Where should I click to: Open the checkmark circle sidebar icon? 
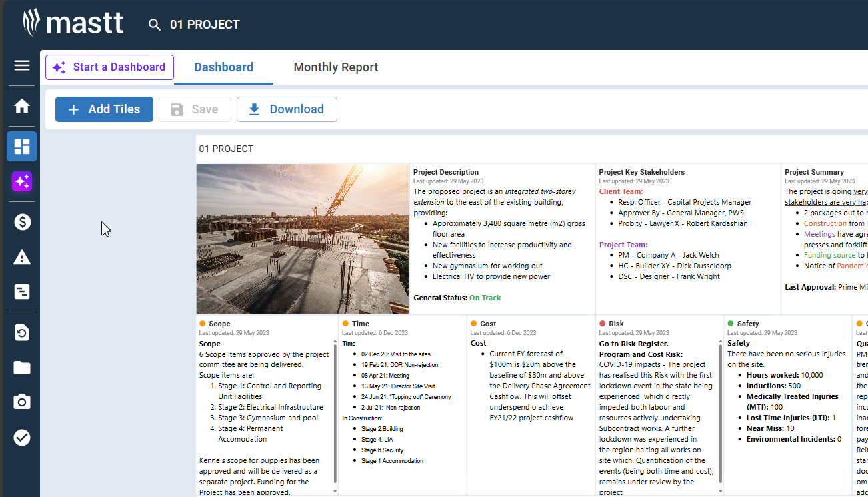point(22,438)
